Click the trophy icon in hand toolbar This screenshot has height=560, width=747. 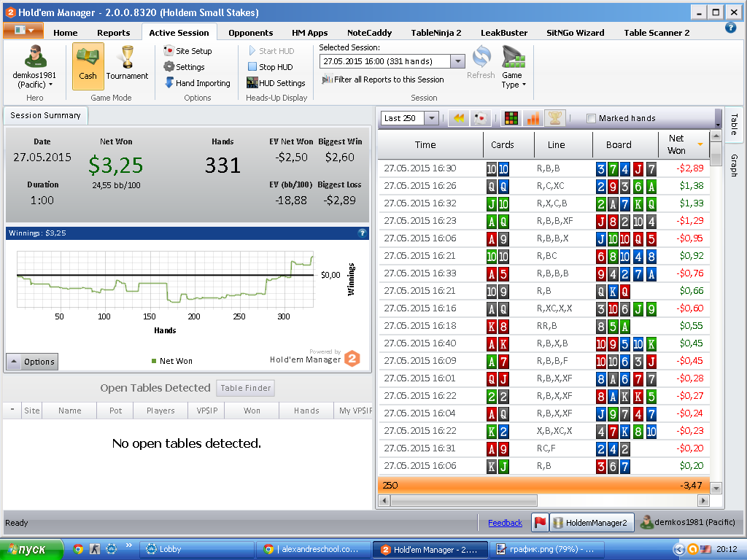(x=555, y=118)
